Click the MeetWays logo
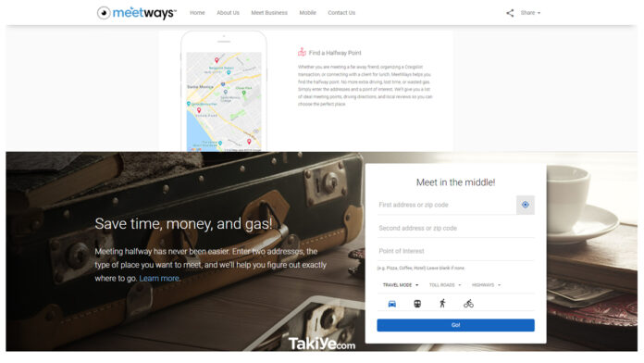 (136, 13)
